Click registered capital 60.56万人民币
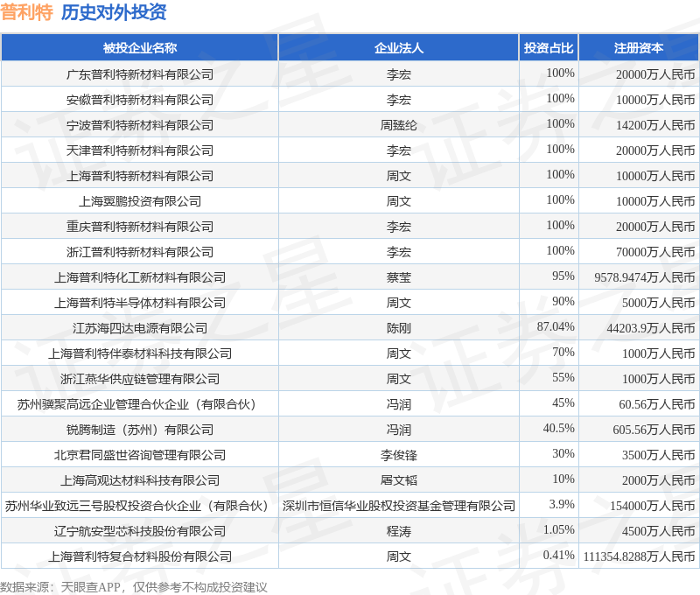The image size is (700, 595). click(657, 405)
